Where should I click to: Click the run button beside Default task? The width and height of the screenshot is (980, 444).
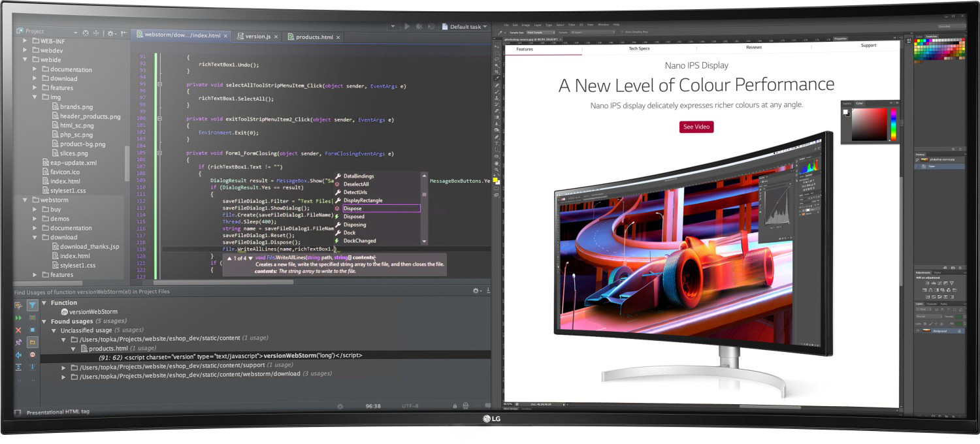(x=407, y=27)
